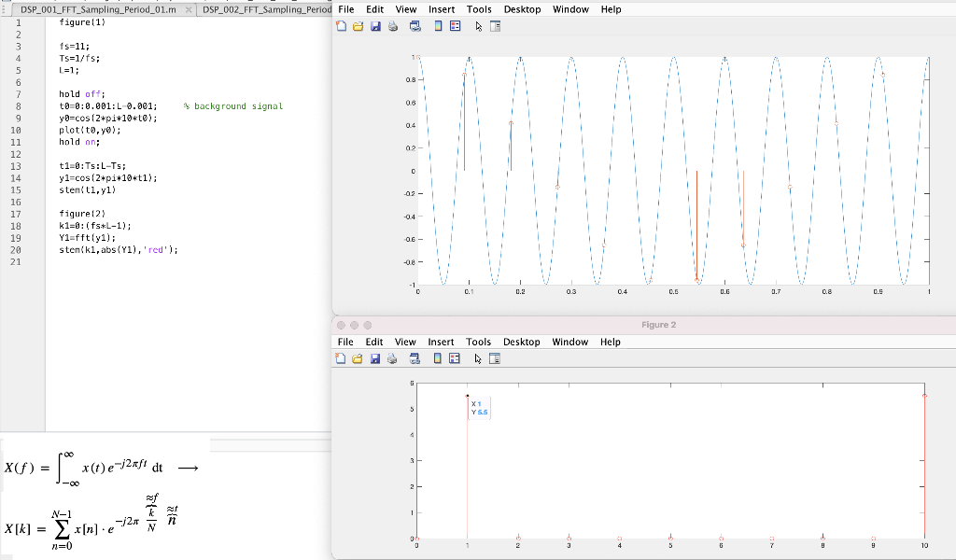Click code line 't1=0:Ts:L-Ts;'
This screenshot has width=956, height=560.
point(92,166)
